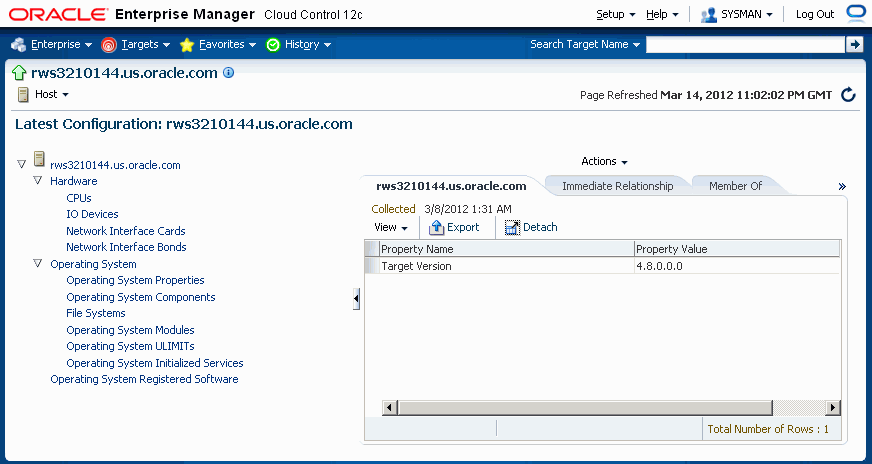
Task: Click the Oracle logo icon at top right
Action: 855,14
